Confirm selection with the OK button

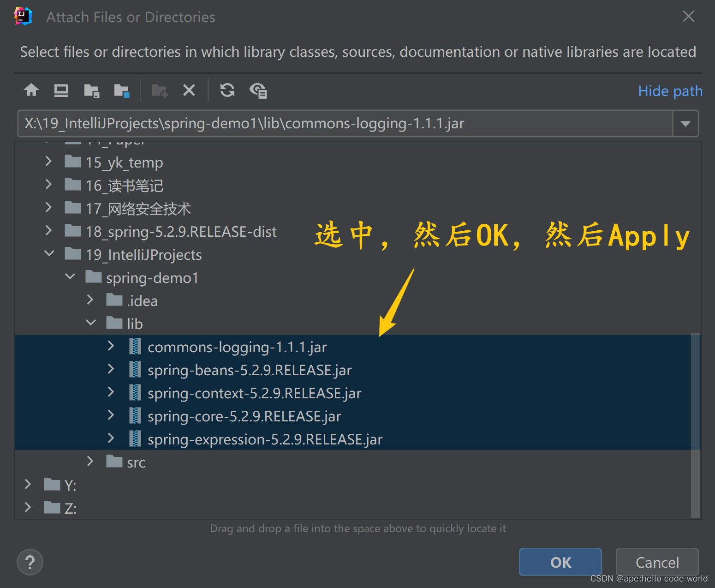(x=560, y=562)
